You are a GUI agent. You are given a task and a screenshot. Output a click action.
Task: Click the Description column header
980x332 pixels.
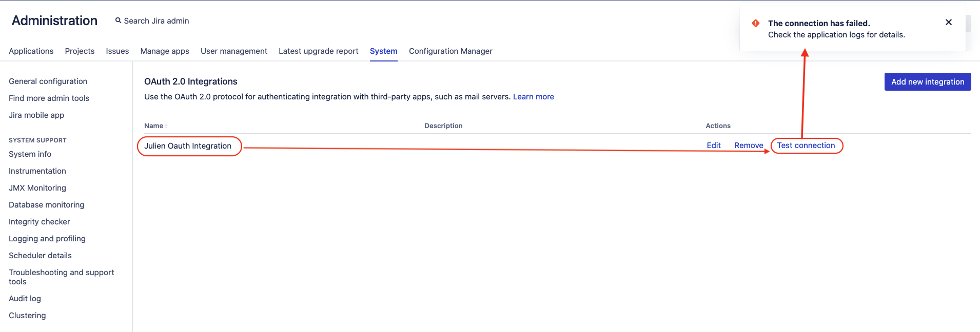[443, 126]
